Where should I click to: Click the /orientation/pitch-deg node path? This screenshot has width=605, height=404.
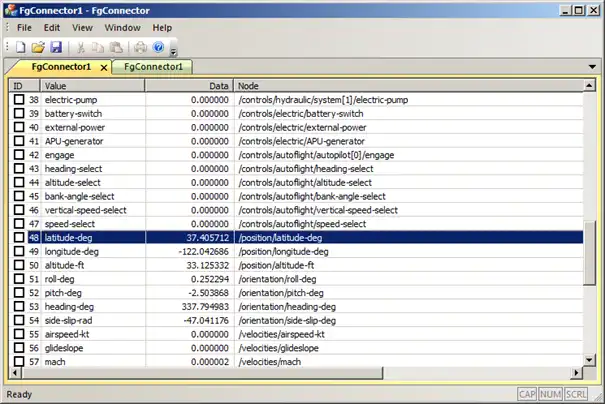click(x=281, y=293)
